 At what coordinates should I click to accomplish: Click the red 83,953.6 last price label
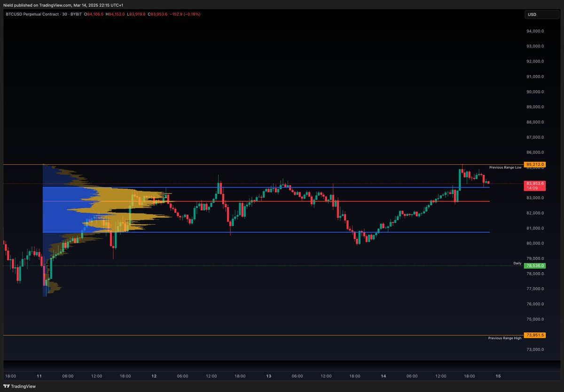(534, 184)
